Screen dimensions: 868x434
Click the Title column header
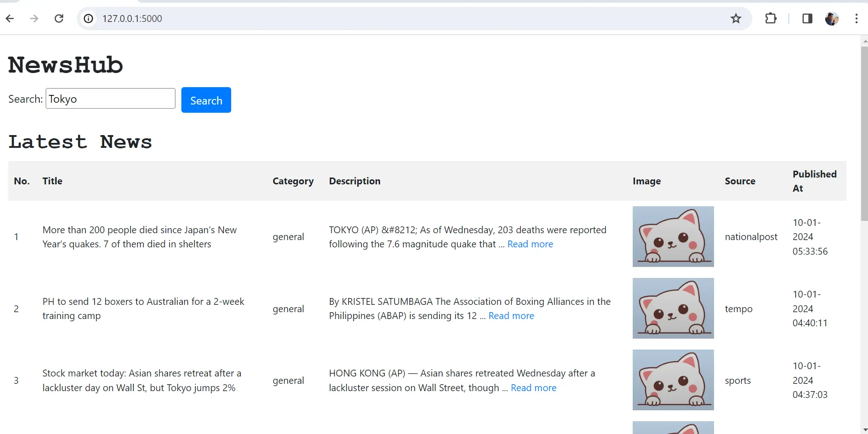pyautogui.click(x=53, y=181)
